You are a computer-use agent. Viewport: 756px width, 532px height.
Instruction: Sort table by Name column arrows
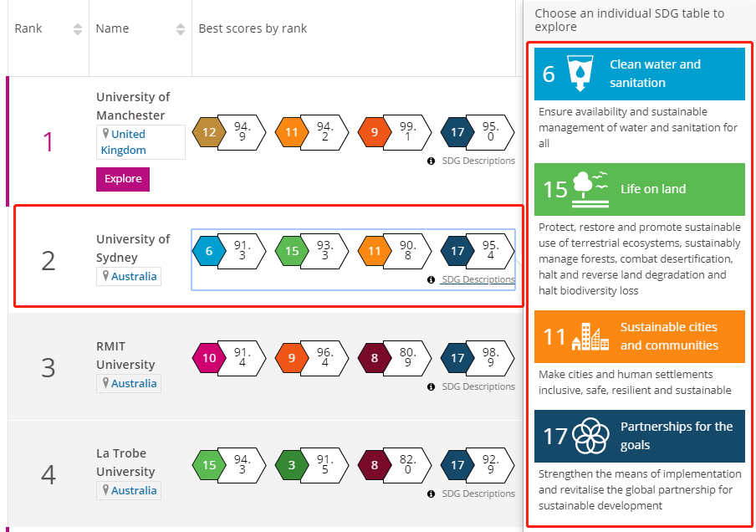point(181,29)
